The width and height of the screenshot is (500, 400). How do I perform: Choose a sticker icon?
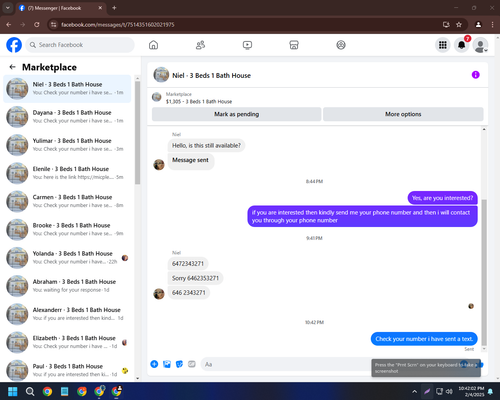pos(179,364)
